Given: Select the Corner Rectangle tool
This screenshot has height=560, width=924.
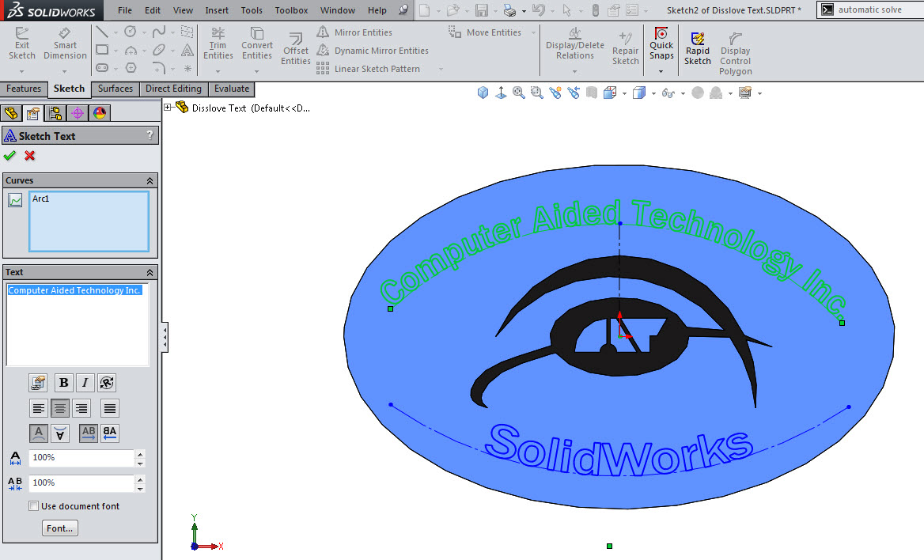Looking at the screenshot, I should [x=102, y=50].
